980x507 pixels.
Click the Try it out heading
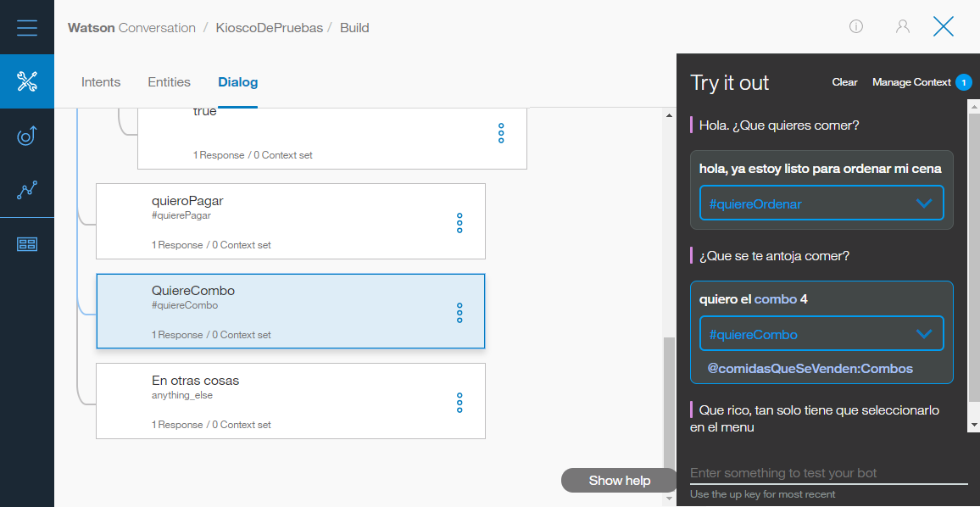[729, 82]
